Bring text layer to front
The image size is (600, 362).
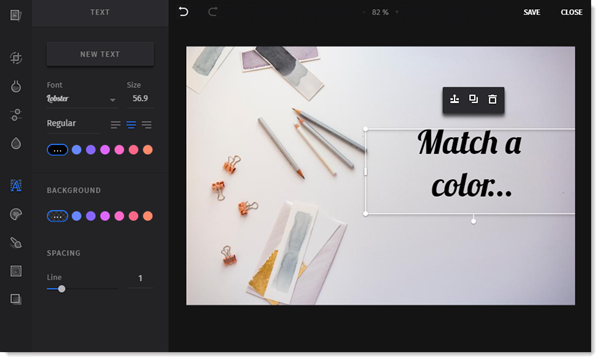454,99
